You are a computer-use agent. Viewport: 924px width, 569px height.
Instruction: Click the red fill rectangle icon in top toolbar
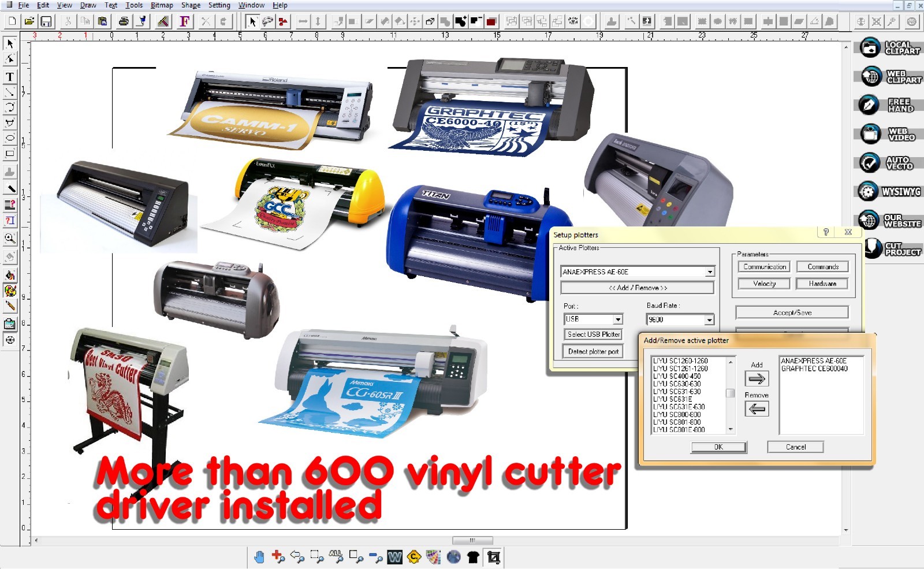491,22
